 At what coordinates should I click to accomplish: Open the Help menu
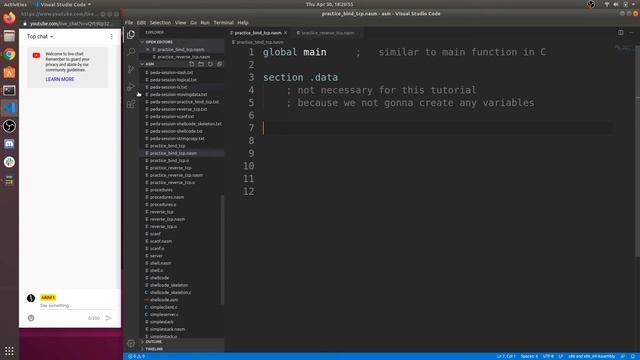[x=243, y=23]
